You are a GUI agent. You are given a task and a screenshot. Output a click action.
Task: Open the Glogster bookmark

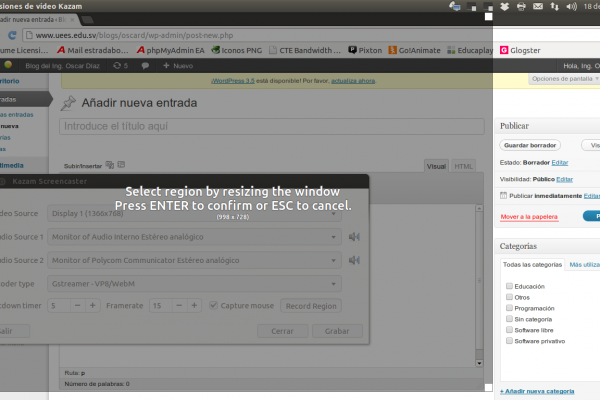[520, 50]
